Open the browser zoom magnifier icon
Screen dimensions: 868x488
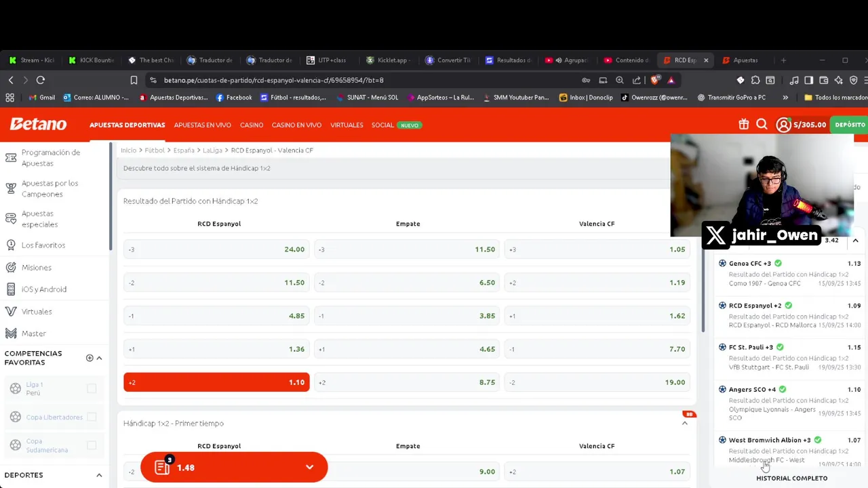click(620, 80)
